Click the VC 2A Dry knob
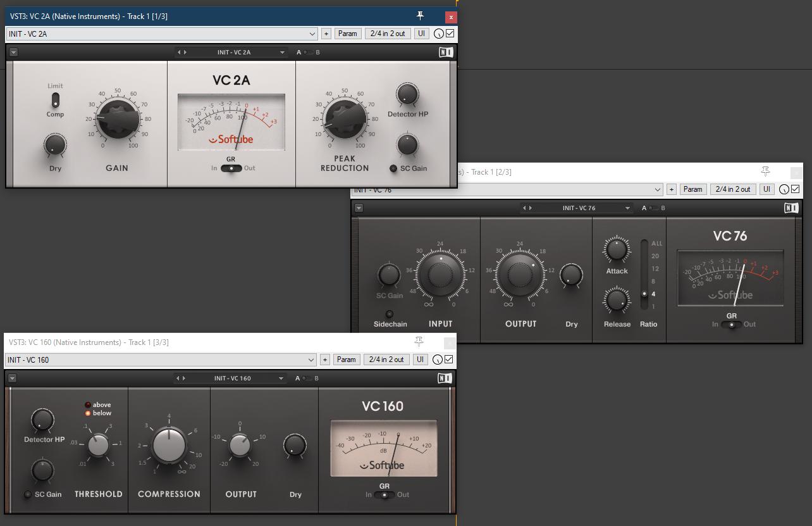812x526 pixels. [55, 145]
